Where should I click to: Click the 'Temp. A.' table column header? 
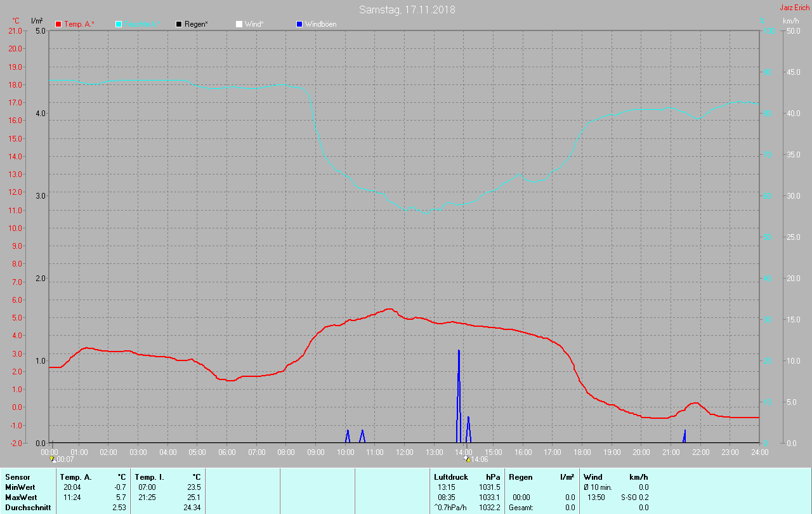point(76,477)
